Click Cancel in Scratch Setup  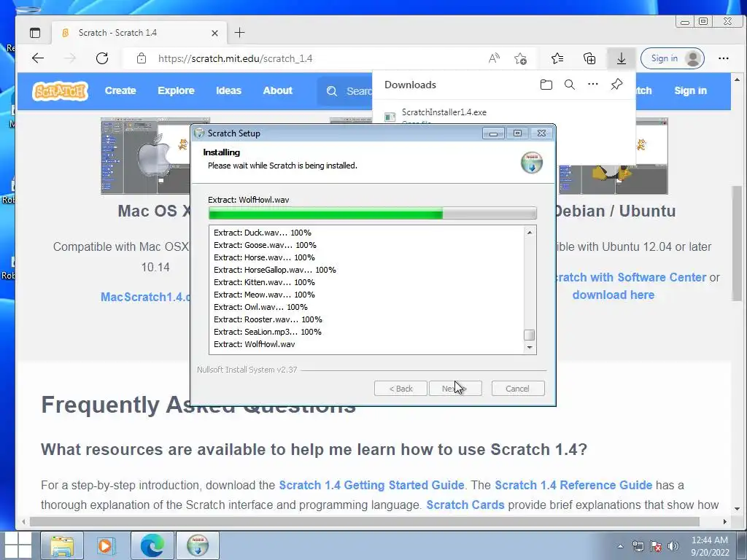[x=517, y=389]
